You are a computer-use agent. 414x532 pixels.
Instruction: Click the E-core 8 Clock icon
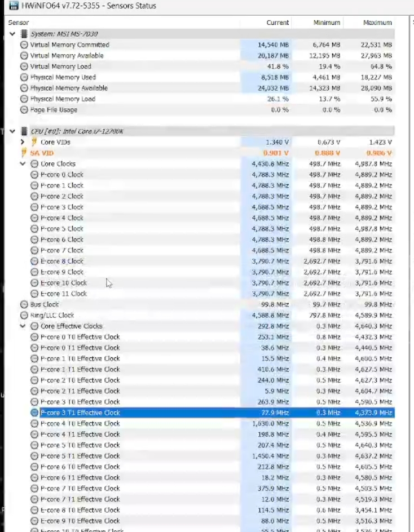34,261
